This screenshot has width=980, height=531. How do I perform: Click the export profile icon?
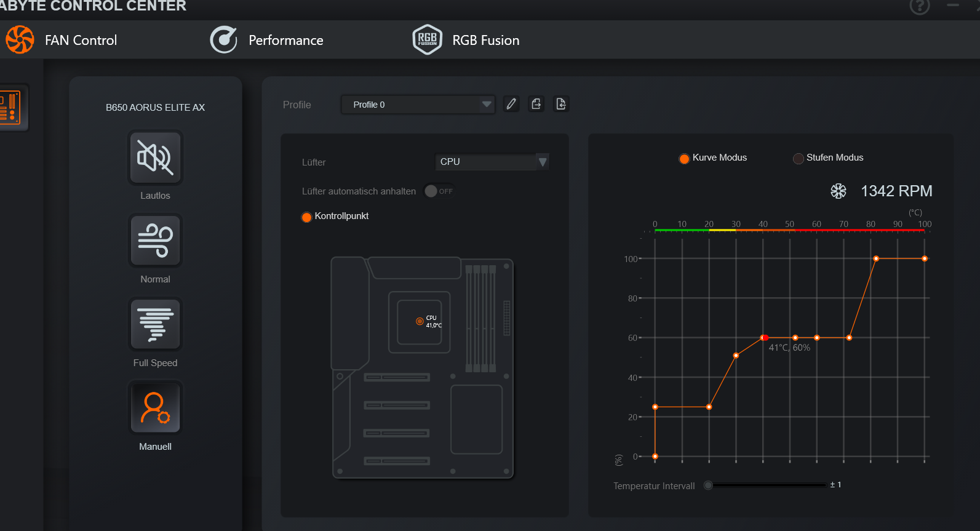[536, 104]
